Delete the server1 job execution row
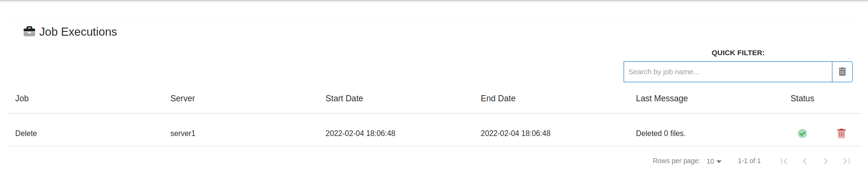This screenshot has width=868, height=185. (841, 133)
